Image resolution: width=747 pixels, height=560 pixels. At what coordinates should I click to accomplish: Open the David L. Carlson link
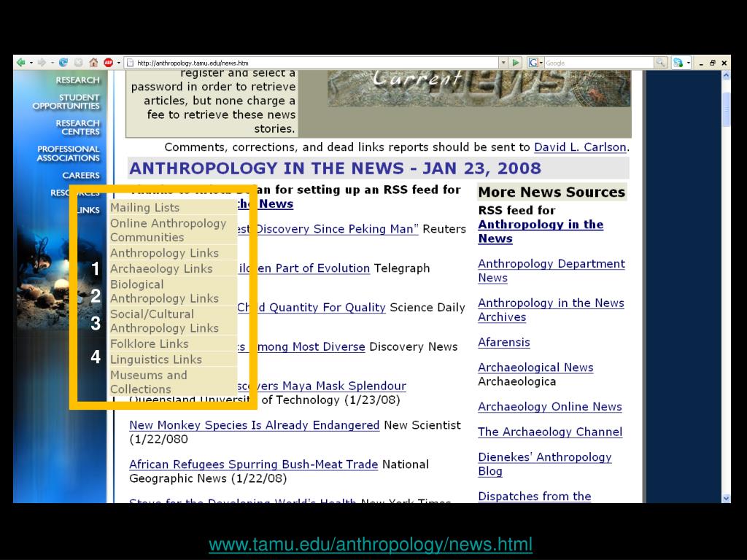(x=580, y=147)
